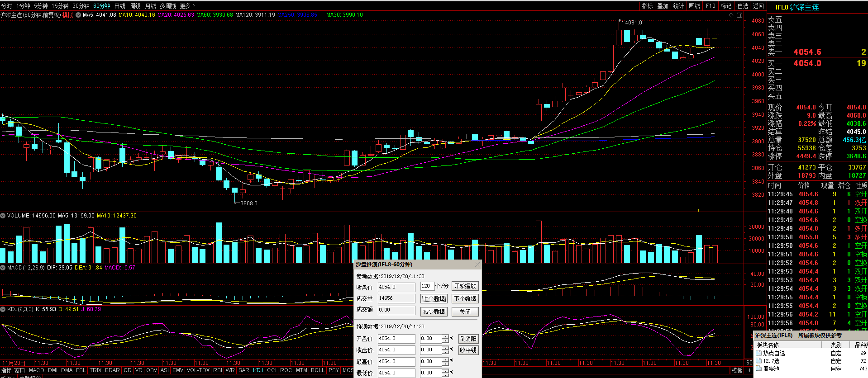Open the round dropdown icon beside 模拟
The image size is (868, 378).
(78, 15)
